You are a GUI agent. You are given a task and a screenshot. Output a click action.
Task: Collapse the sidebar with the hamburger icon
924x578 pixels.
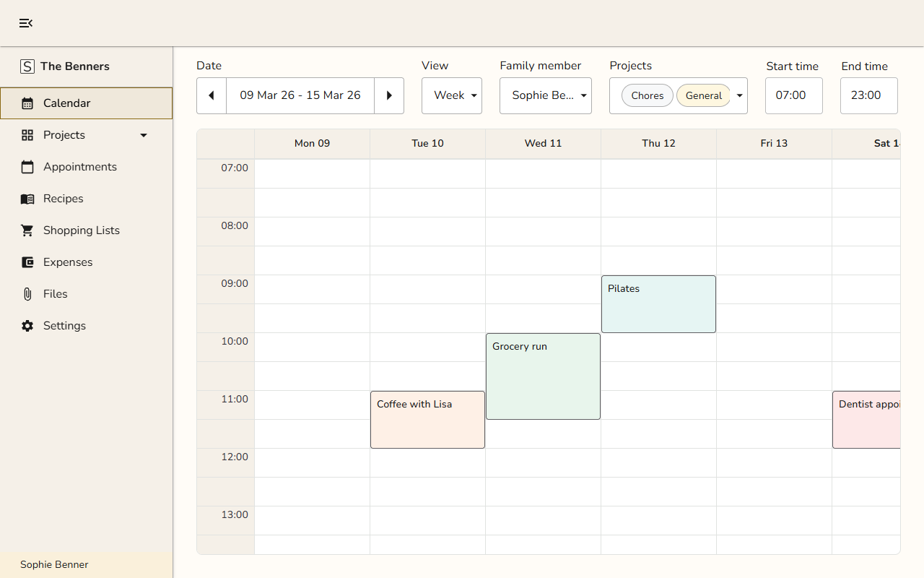(x=26, y=23)
